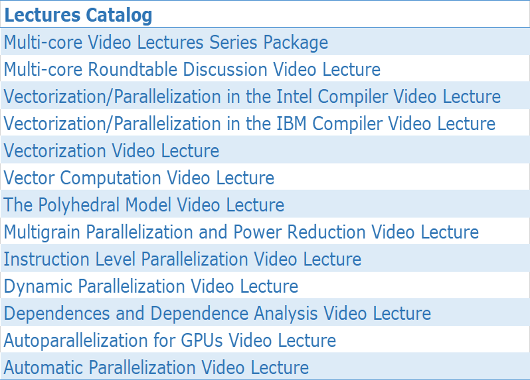This screenshot has width=530, height=380.
Task: Open Multi-core Video Lectures Series Package link
Action: coord(166,43)
